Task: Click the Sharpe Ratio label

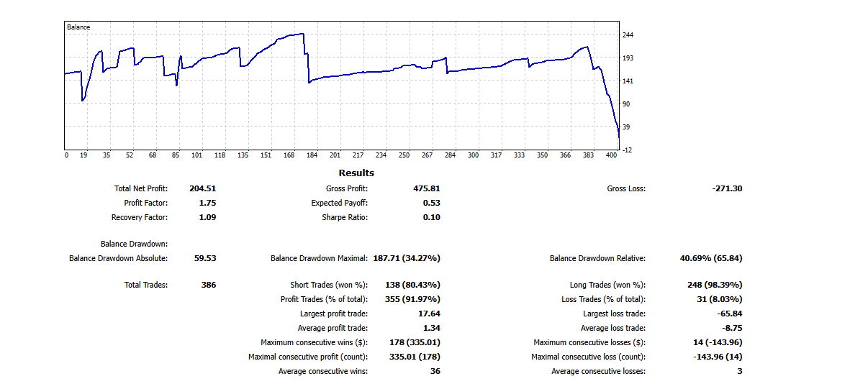Action: pos(345,218)
